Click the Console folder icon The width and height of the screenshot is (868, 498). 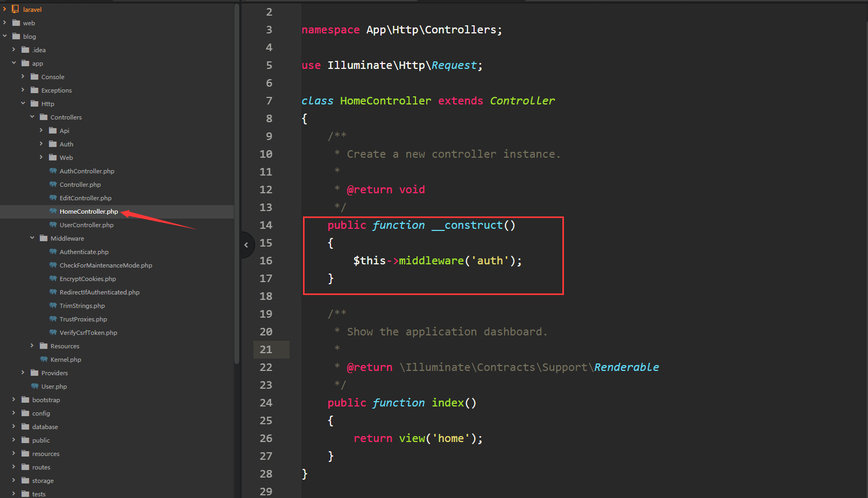[34, 76]
